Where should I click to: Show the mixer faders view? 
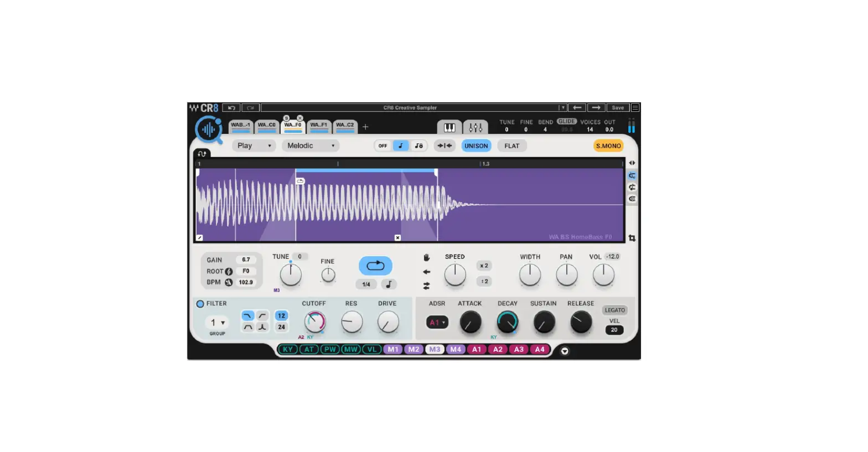click(x=476, y=128)
